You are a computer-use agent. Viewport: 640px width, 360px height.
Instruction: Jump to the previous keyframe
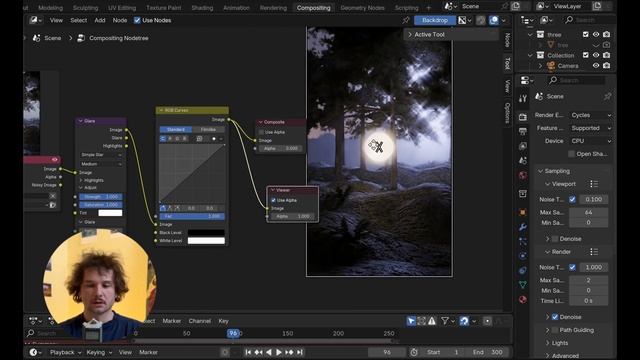coord(258,352)
